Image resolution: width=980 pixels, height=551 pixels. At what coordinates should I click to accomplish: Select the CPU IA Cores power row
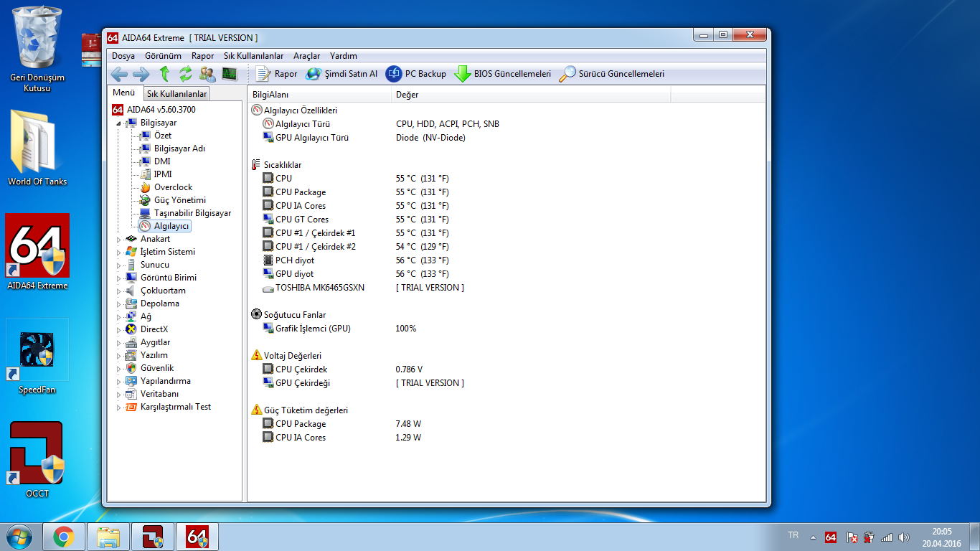pos(506,438)
